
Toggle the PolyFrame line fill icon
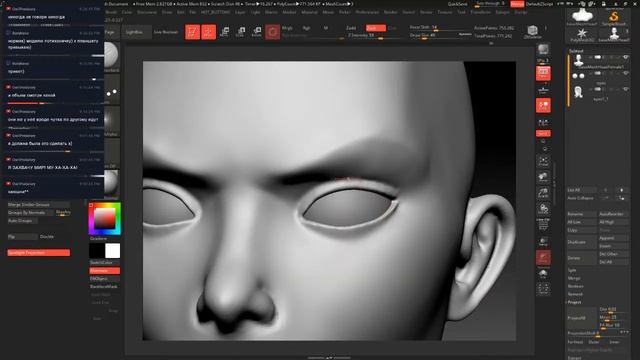(543, 224)
